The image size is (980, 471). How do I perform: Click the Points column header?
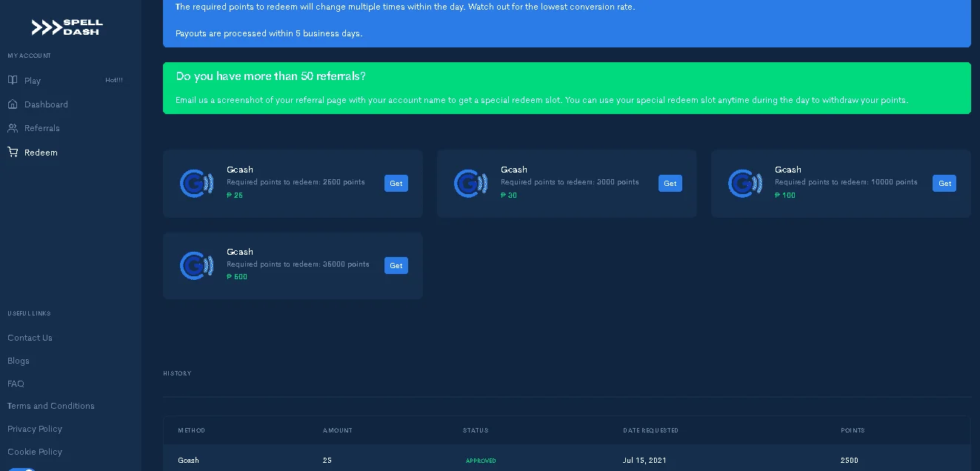[x=853, y=430]
